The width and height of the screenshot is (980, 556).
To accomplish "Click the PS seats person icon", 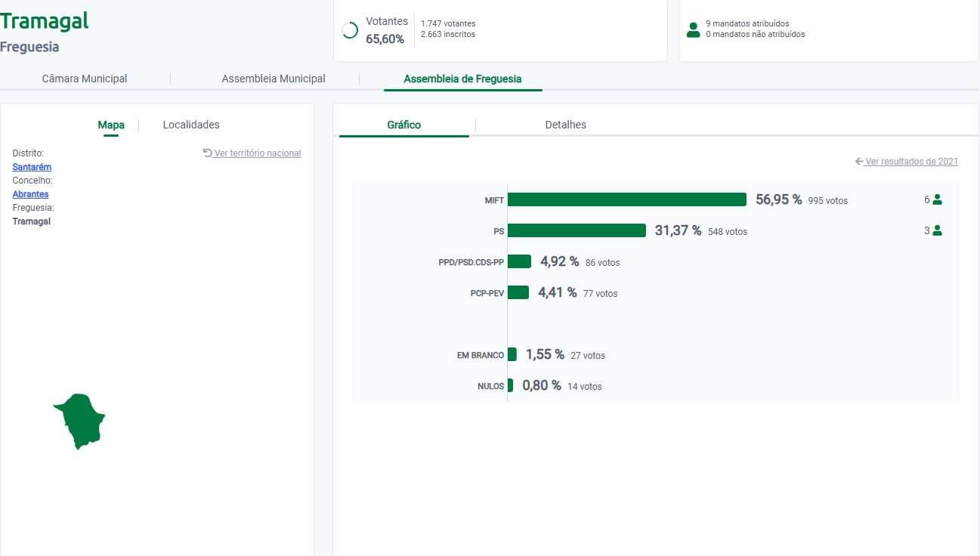I will pos(938,230).
